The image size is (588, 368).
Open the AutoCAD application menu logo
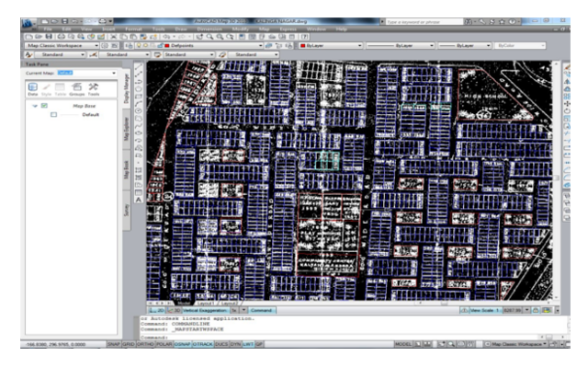click(x=28, y=23)
